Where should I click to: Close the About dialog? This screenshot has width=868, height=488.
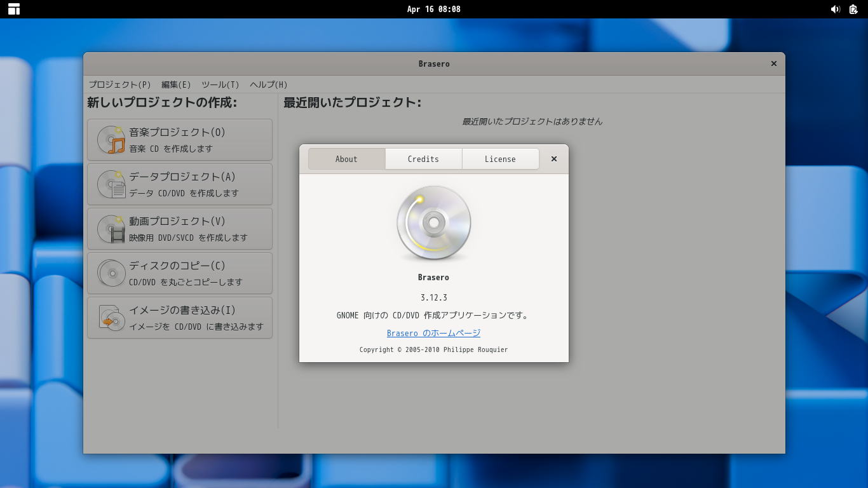pyautogui.click(x=554, y=159)
